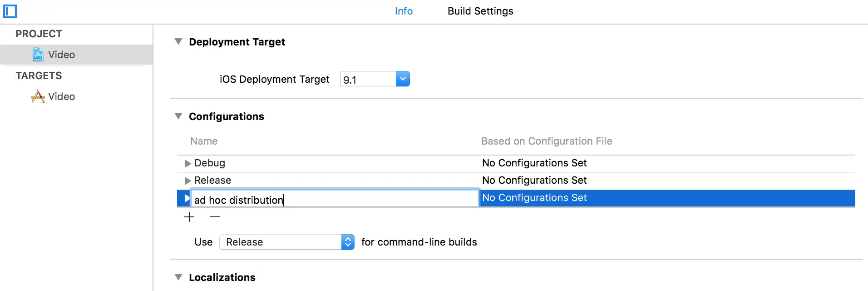Collapse the Localizations section
Viewport: 868px width, 291px height.
click(x=178, y=277)
